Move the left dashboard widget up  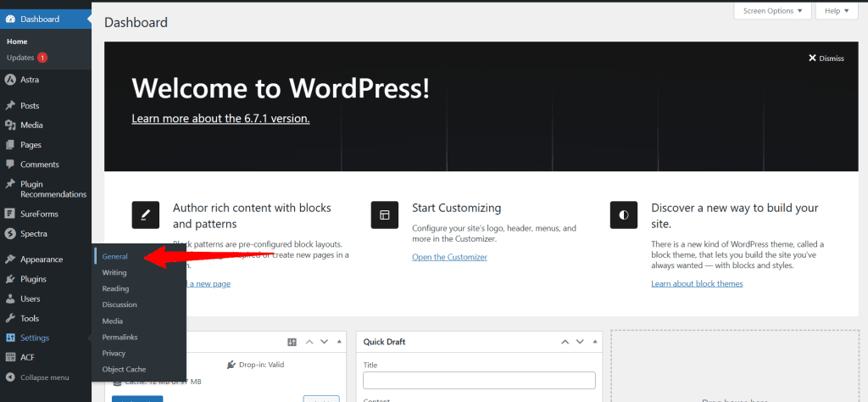point(309,342)
